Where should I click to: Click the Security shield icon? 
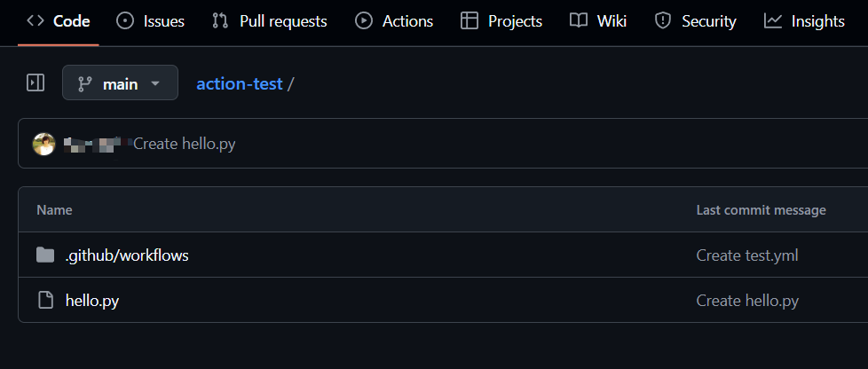(663, 21)
